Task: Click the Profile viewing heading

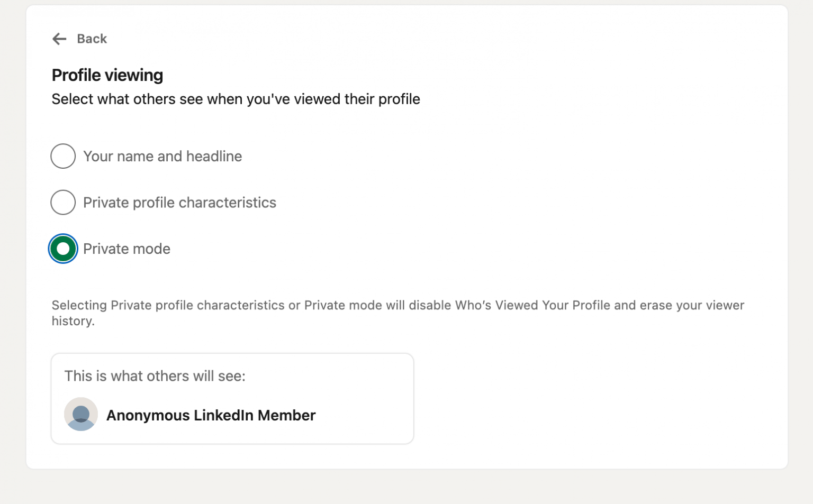Action: coord(107,75)
